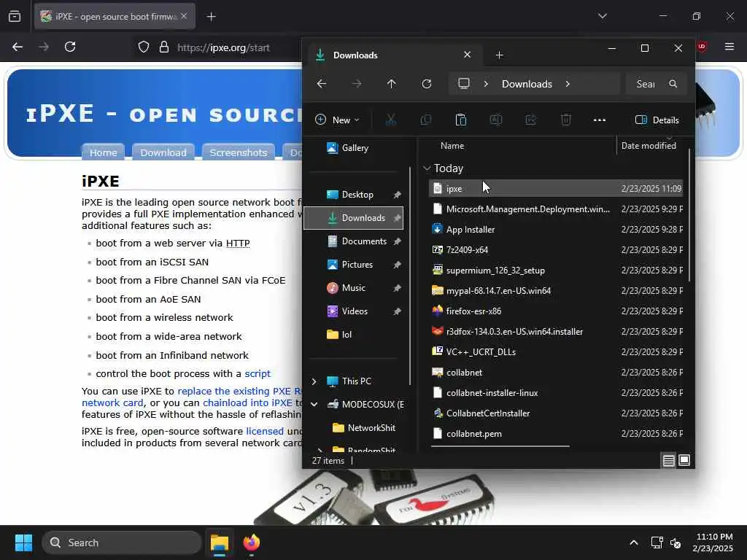Viewport: 747px width, 560px height.
Task: Click the horizontal scrollbar in file list
Action: tap(500, 446)
